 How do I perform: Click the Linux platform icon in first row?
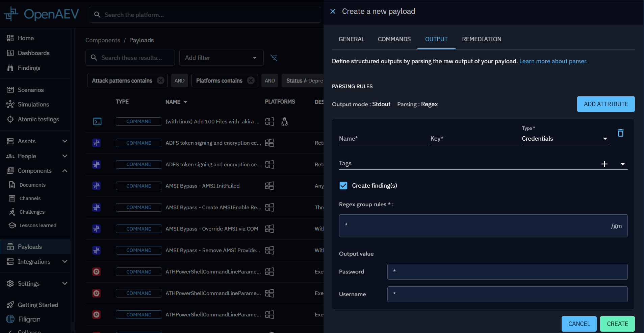click(x=284, y=122)
